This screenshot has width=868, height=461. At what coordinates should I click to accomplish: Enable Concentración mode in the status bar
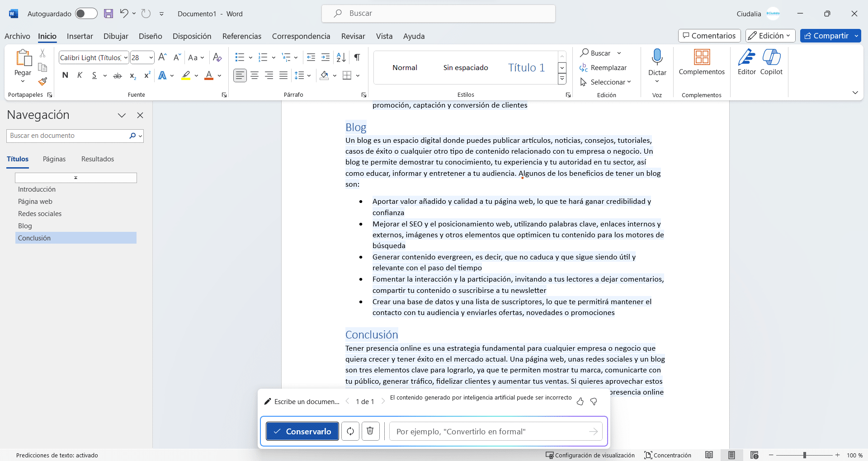pyautogui.click(x=668, y=455)
